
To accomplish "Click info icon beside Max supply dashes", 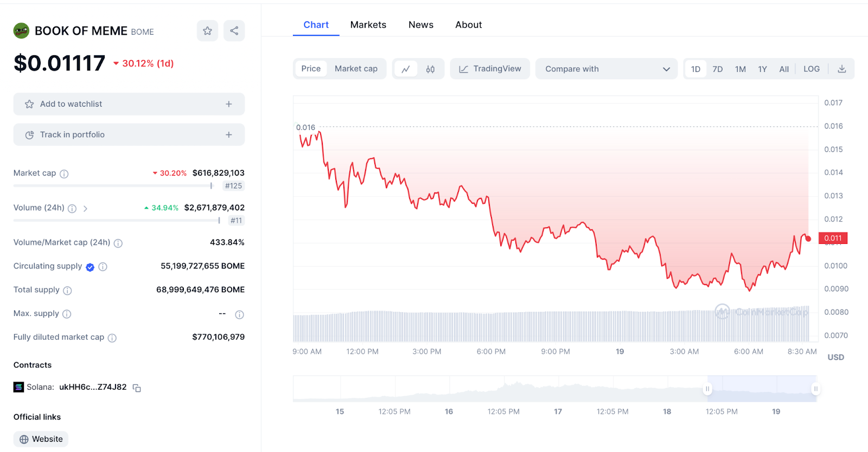I will (x=239, y=314).
